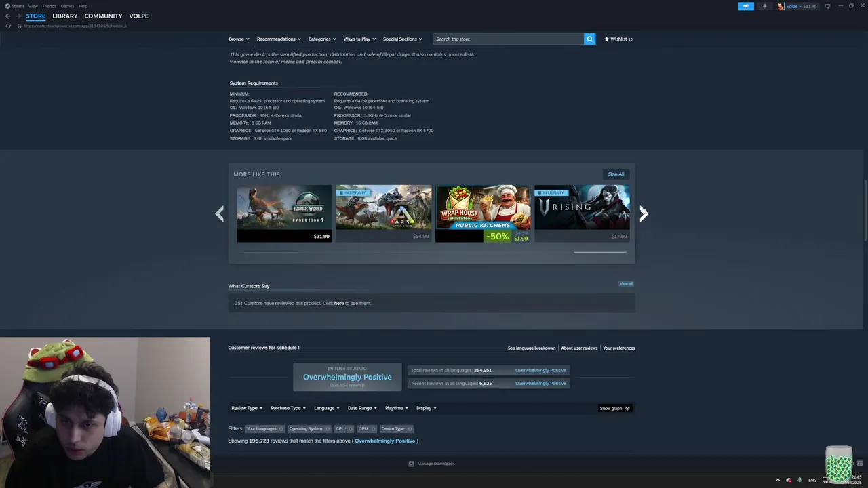Switch to the STORE tab
The height and width of the screenshot is (488, 868).
pos(36,16)
